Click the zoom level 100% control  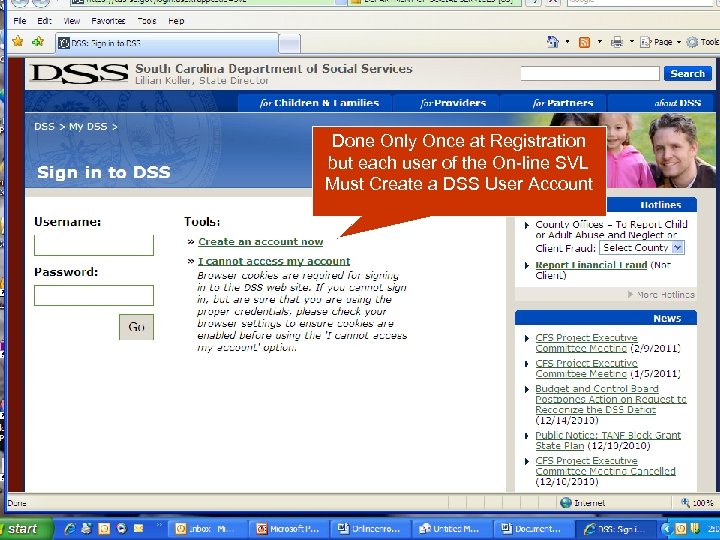point(697,503)
